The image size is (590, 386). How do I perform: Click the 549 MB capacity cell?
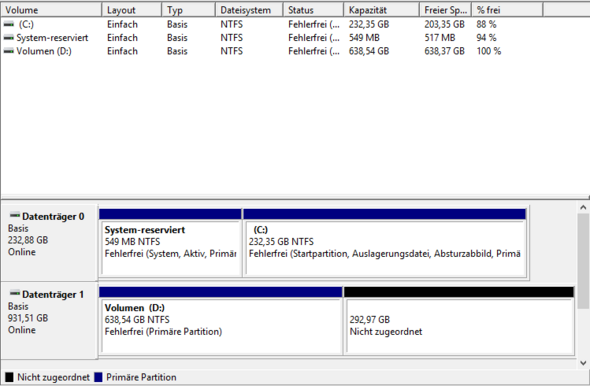364,38
